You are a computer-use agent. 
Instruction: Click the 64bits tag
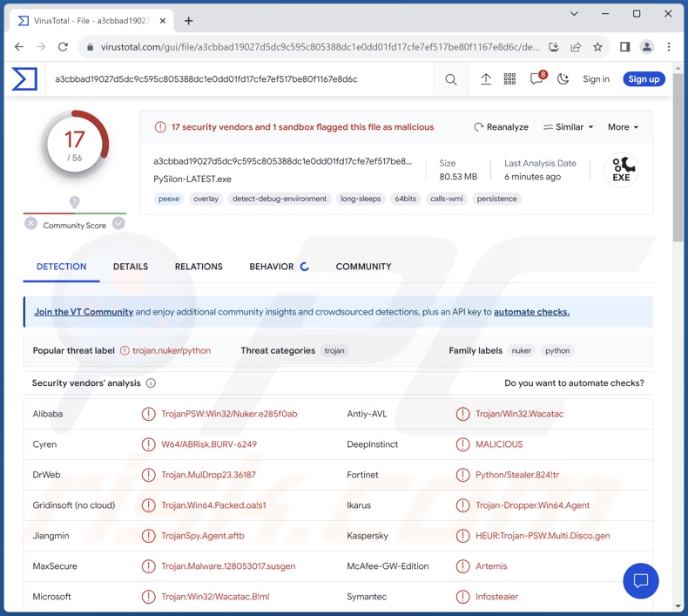406,199
